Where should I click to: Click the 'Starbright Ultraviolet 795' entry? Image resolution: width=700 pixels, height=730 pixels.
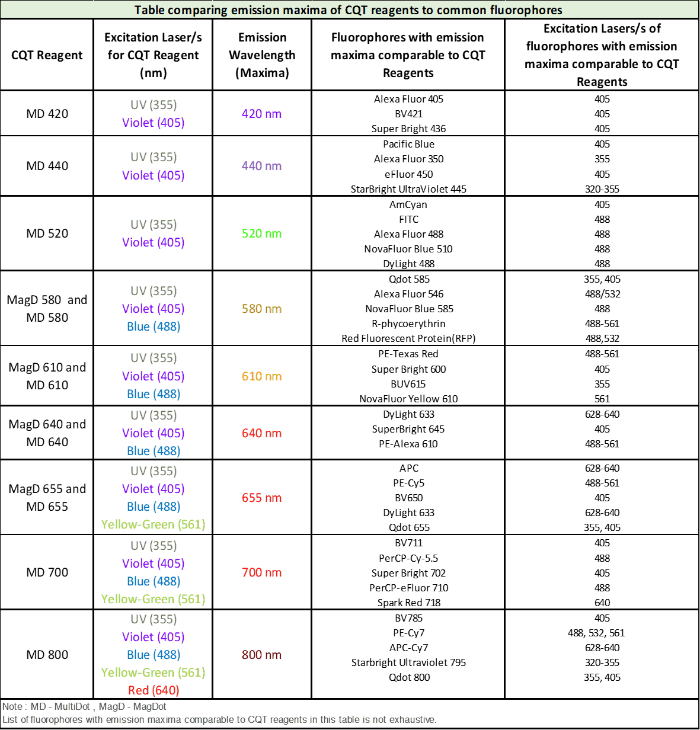pyautogui.click(x=408, y=662)
